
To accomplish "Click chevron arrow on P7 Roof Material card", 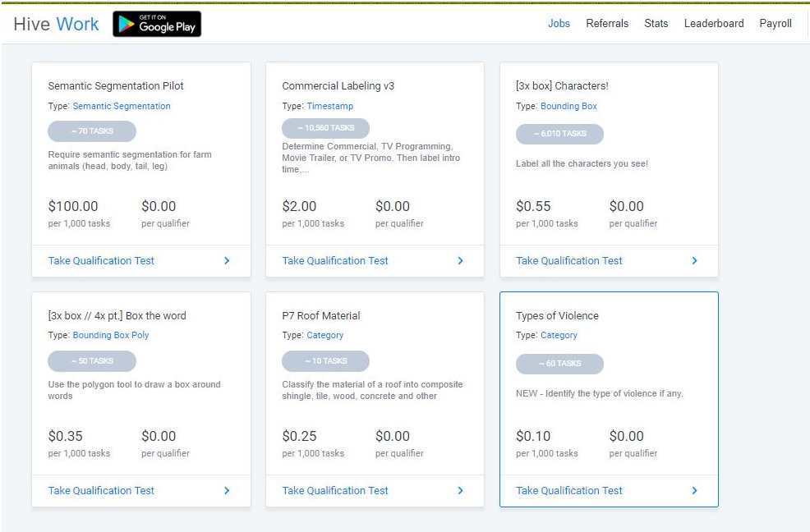I will tap(460, 491).
